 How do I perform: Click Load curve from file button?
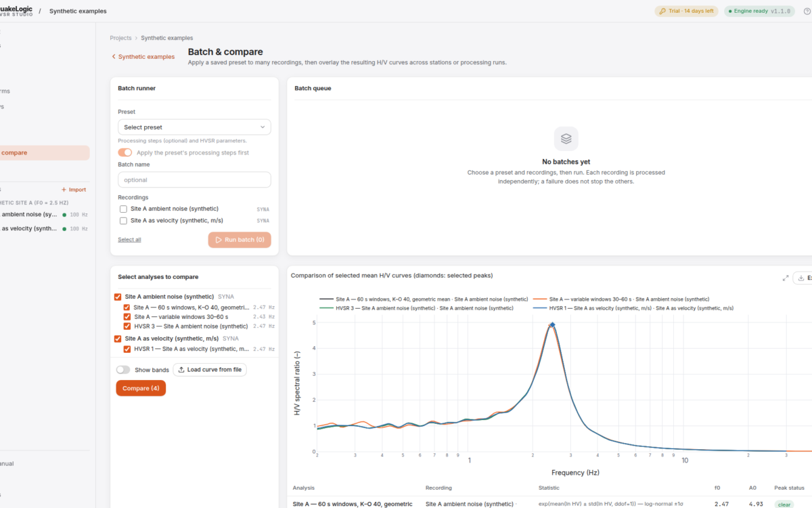[x=210, y=370]
